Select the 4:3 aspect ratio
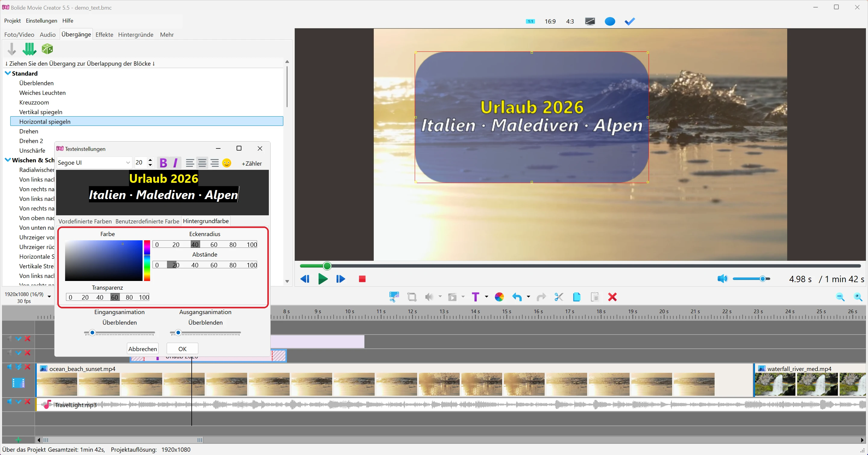This screenshot has width=868, height=455. coord(570,22)
